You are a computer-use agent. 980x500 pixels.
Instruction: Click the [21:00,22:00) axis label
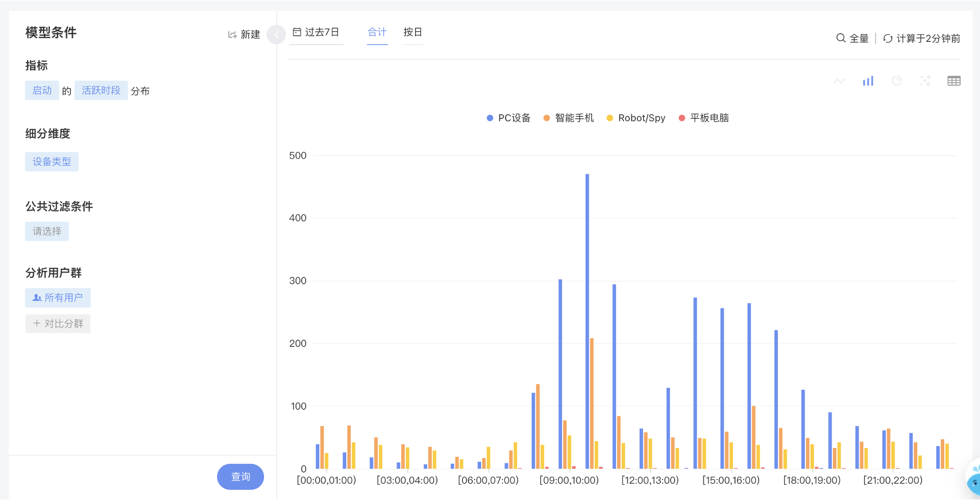(893, 480)
